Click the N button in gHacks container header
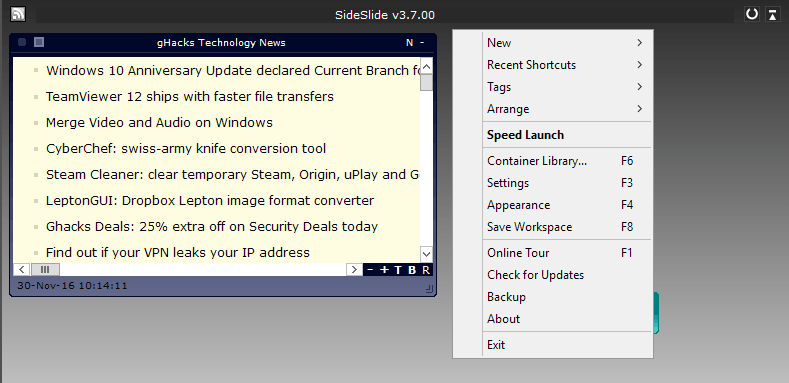 point(410,43)
